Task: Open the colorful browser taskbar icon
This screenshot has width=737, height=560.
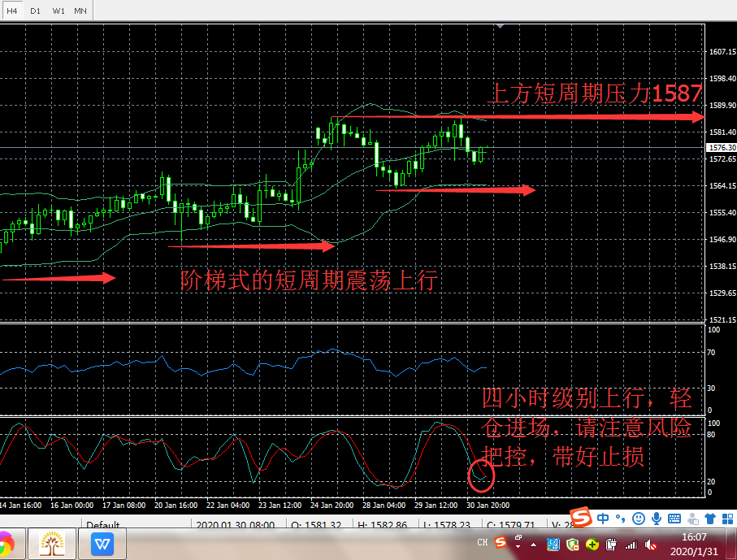Action: (x=7, y=544)
